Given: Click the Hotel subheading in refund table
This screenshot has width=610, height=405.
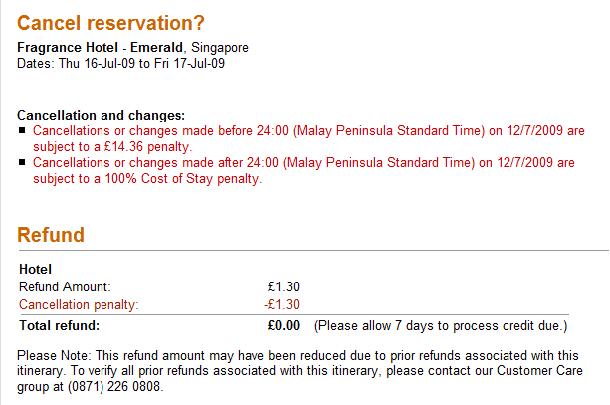Looking at the screenshot, I should [x=35, y=269].
